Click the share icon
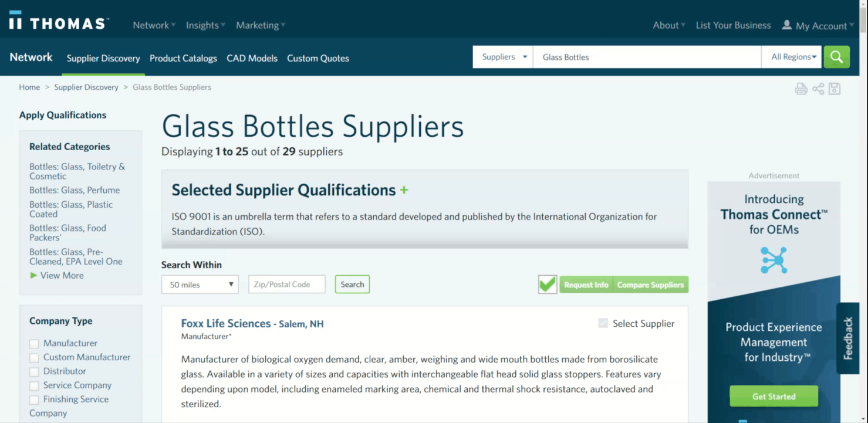Screen dimensions: 868x423 [x=818, y=89]
